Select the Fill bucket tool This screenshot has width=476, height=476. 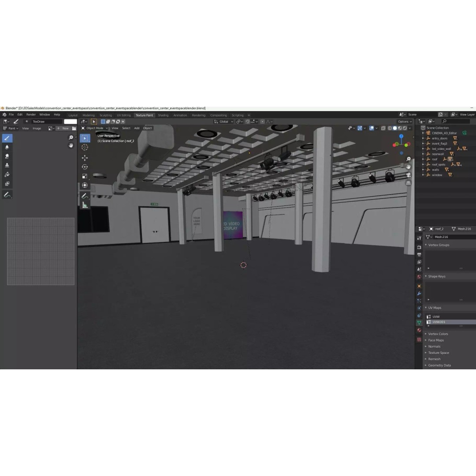[x=7, y=175]
